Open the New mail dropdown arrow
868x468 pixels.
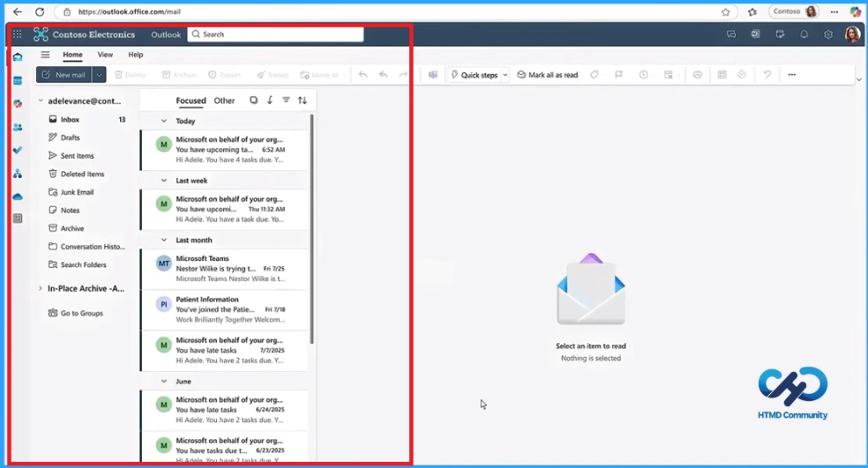(99, 75)
